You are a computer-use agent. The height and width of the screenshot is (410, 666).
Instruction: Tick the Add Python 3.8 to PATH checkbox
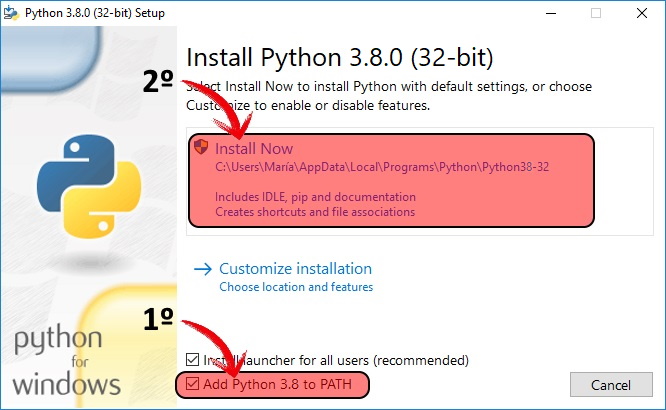click(192, 384)
